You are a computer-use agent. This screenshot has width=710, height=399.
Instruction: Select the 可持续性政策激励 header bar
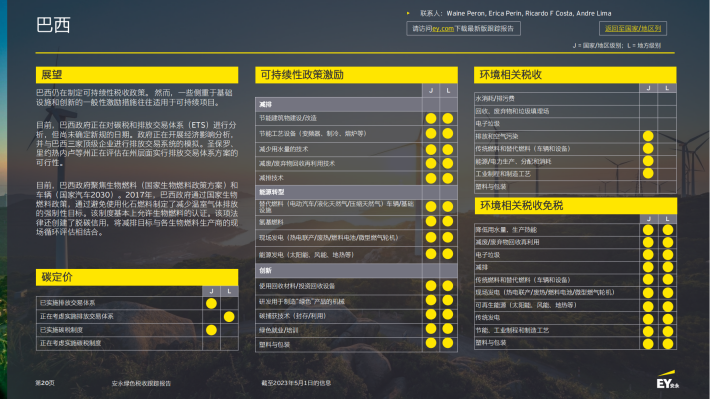[x=356, y=75]
